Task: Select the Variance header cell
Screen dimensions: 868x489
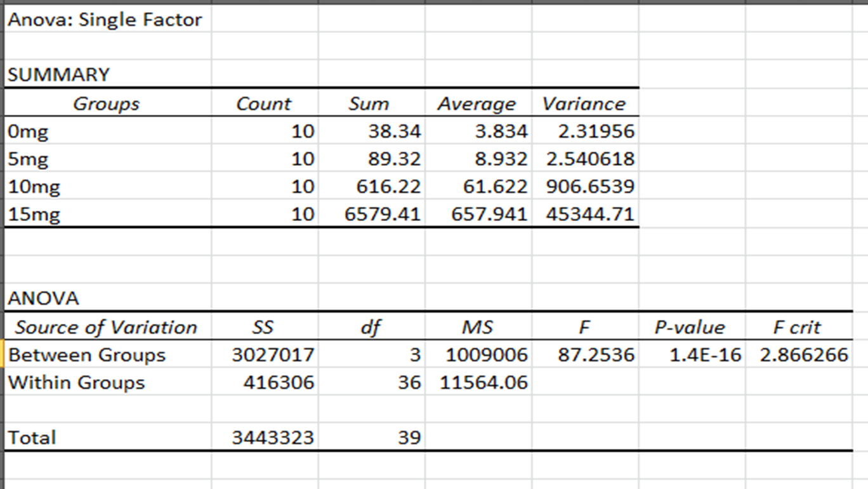Action: coord(584,104)
